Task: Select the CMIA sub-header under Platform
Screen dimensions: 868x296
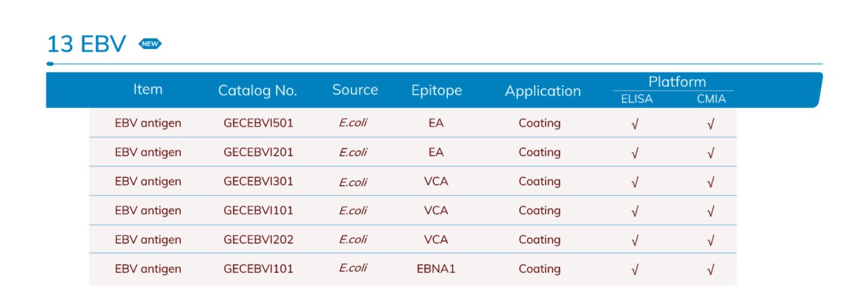Action: coord(711,99)
